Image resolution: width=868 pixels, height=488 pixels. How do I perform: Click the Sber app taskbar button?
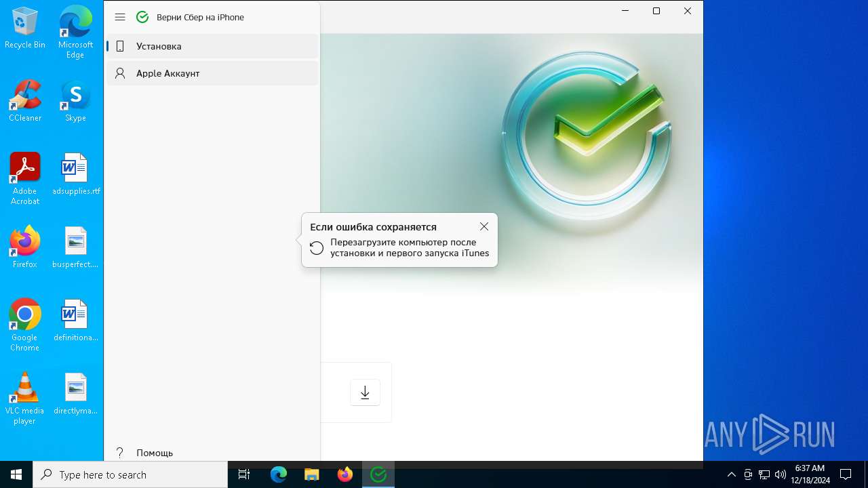coord(378,474)
